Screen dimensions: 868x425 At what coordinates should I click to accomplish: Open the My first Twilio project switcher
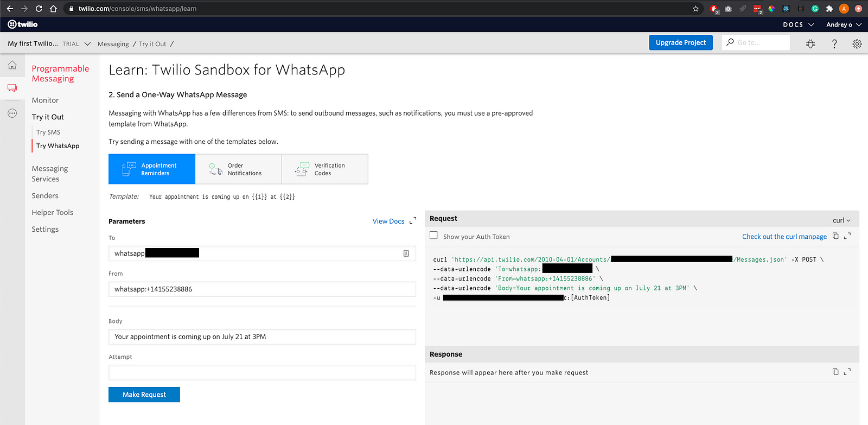(x=49, y=43)
